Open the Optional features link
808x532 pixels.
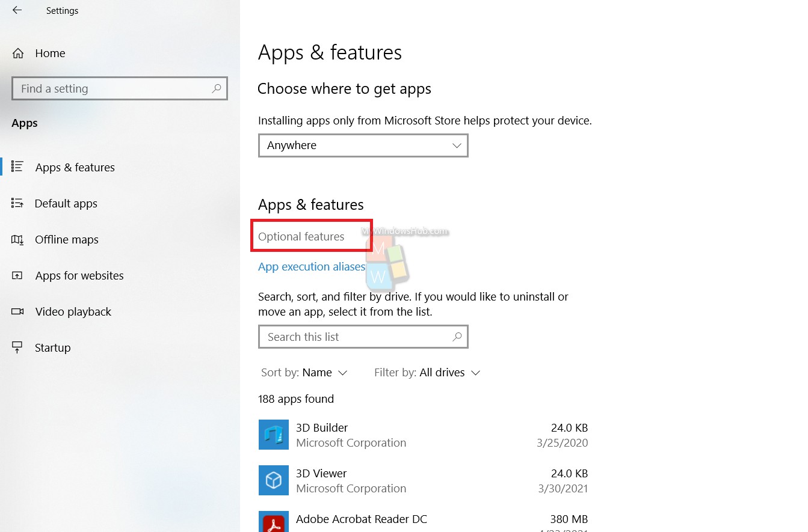pos(301,236)
